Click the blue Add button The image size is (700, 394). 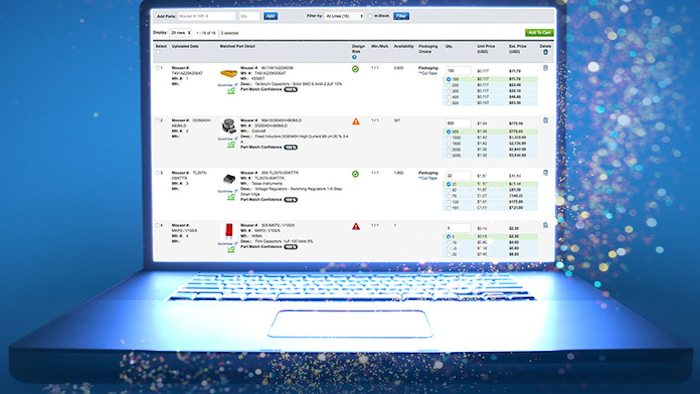(270, 16)
